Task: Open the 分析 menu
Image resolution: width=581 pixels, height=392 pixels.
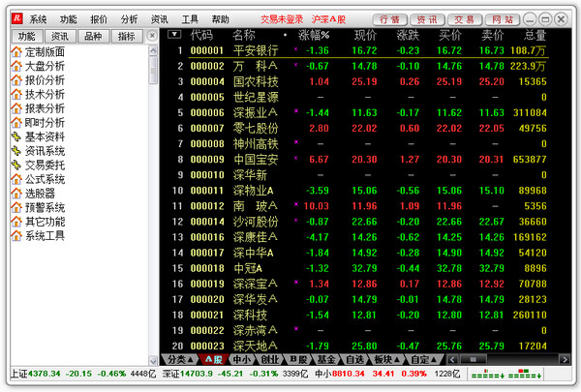Action: click(130, 19)
